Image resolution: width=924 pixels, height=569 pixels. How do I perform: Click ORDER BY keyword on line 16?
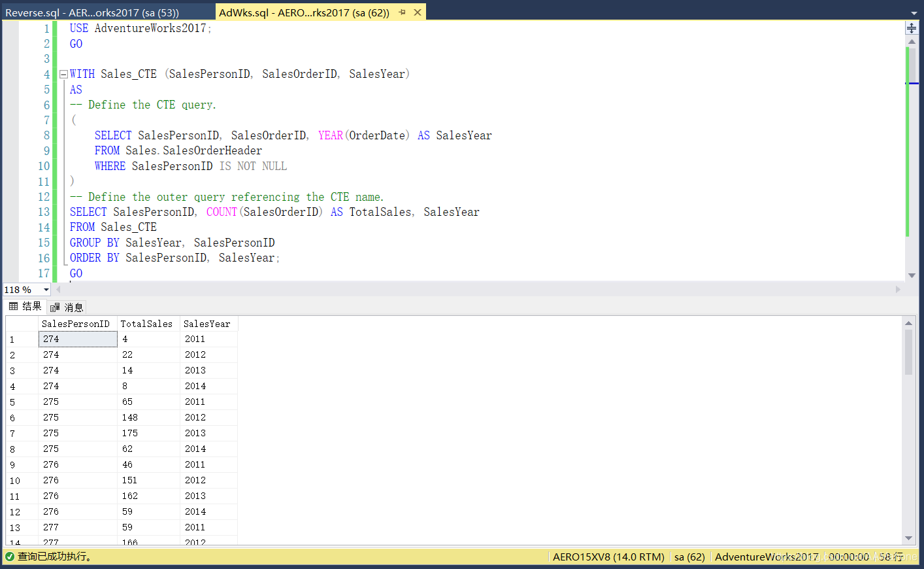point(95,258)
